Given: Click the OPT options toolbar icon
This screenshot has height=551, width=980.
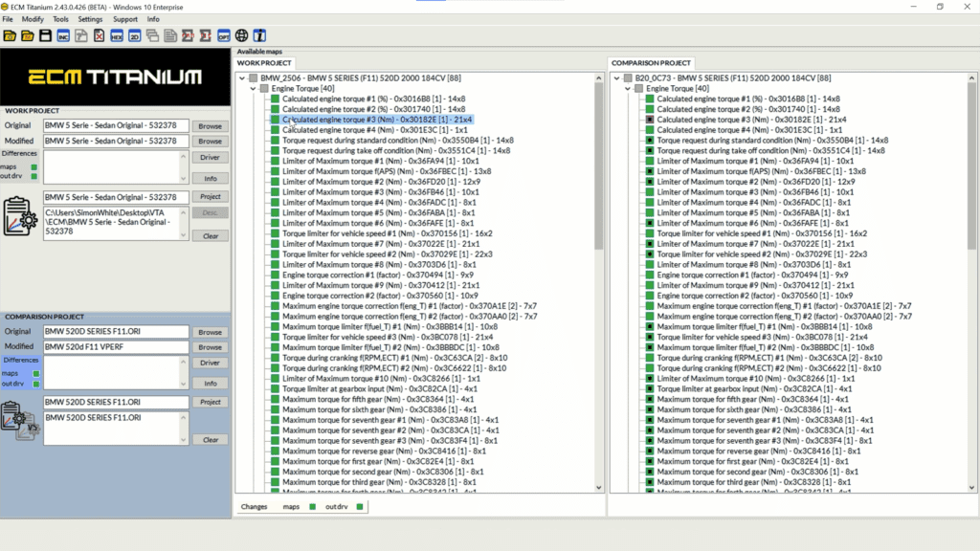Looking at the screenshot, I should [223, 36].
